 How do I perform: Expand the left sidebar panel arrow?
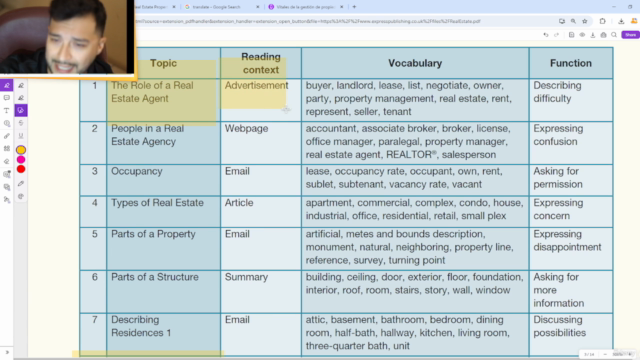coord(7,352)
